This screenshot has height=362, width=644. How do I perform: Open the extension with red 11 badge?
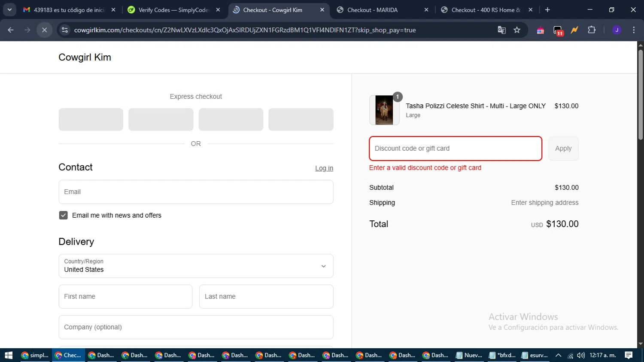[x=558, y=30]
